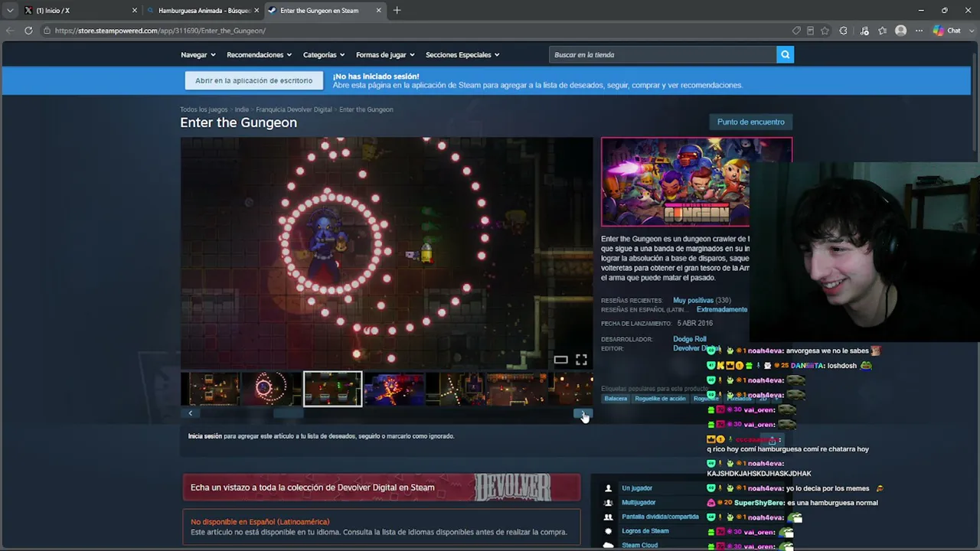Image resolution: width=980 pixels, height=551 pixels.
Task: Select the highlighted third screenshot thumbnail
Action: click(333, 389)
